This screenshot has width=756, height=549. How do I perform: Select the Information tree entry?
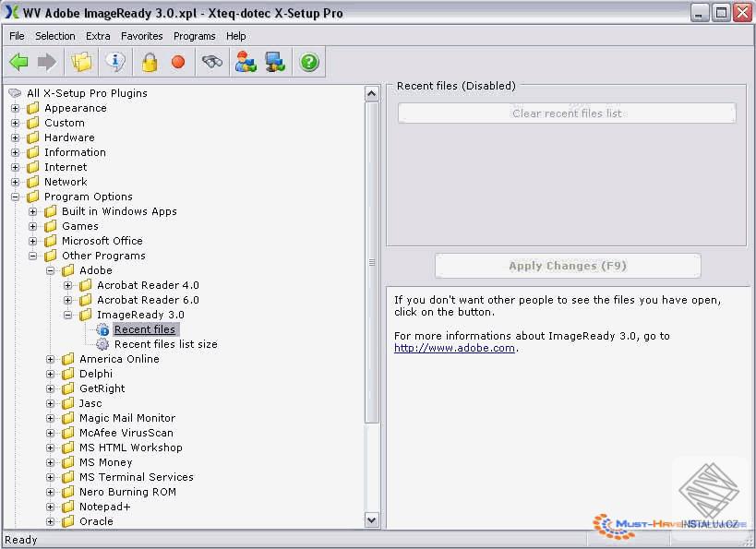[75, 152]
